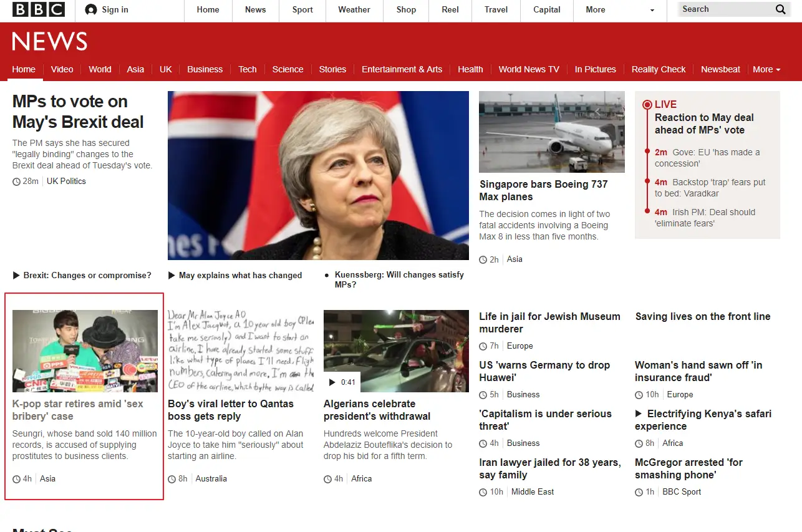Switch to the Tech news section

click(x=248, y=69)
